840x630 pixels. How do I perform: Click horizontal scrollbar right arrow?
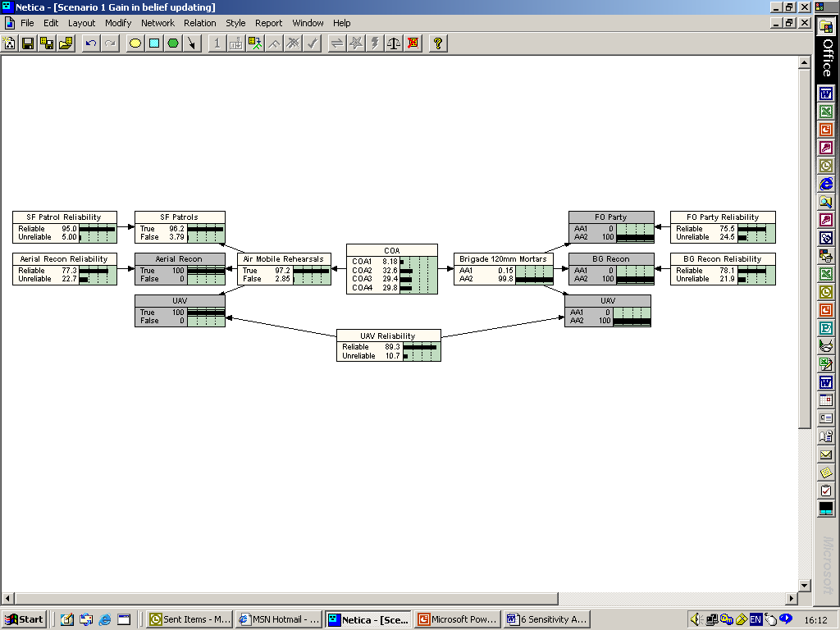(x=792, y=598)
